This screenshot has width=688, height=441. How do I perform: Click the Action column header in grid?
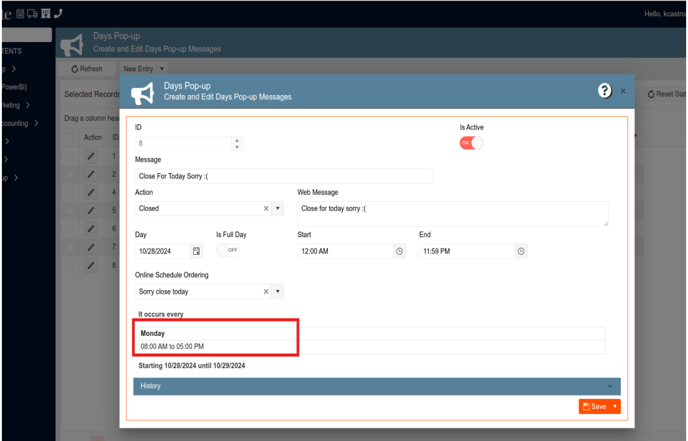pos(93,137)
